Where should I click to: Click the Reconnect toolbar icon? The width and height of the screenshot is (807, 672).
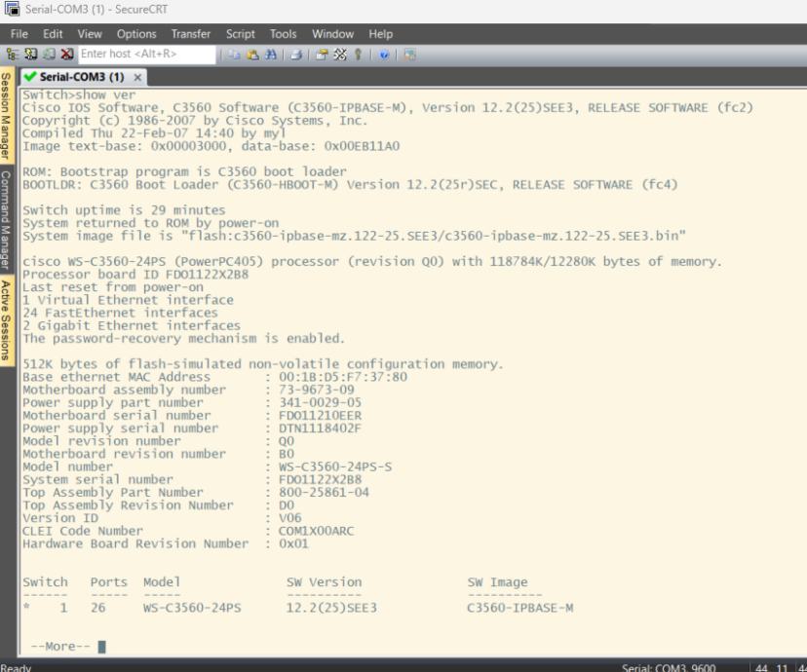(x=50, y=54)
